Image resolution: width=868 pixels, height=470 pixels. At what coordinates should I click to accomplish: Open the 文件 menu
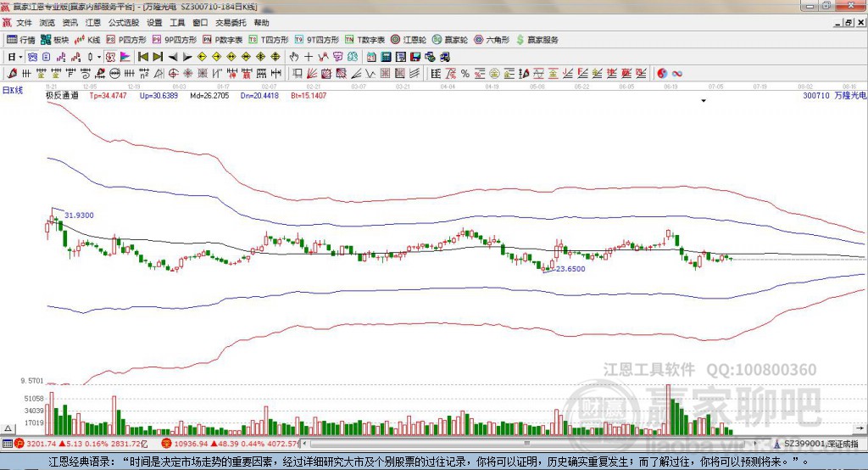pos(24,23)
